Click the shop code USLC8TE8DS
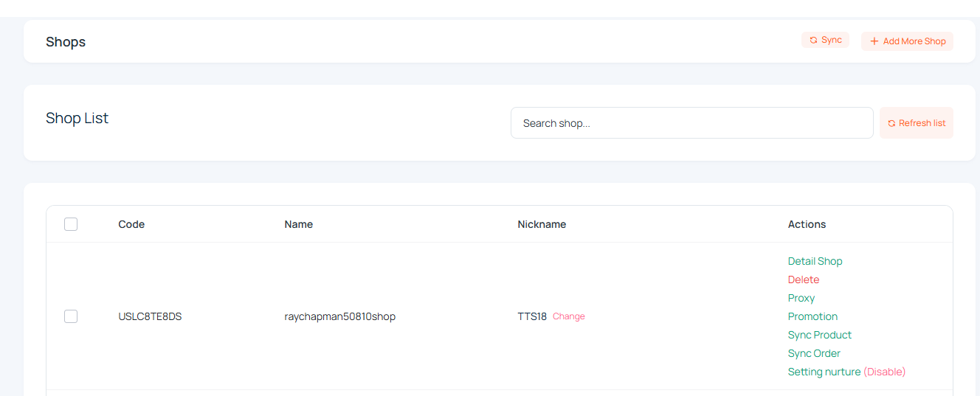 150,316
